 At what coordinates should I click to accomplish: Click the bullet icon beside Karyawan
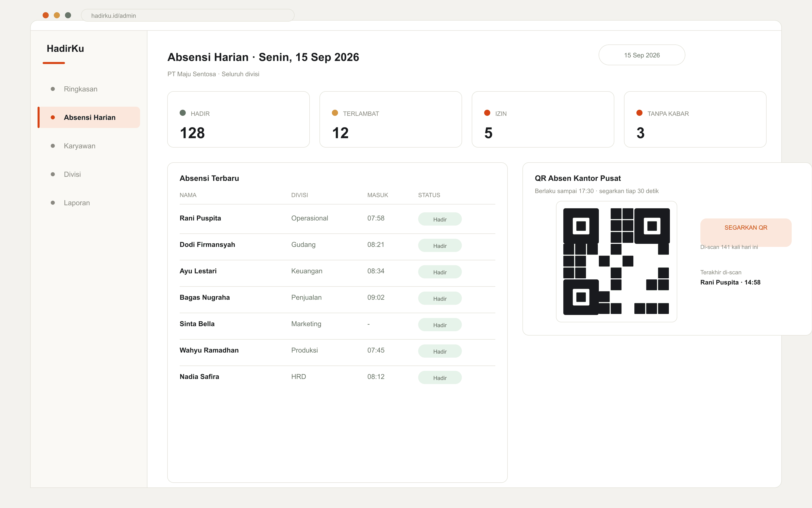(x=53, y=146)
